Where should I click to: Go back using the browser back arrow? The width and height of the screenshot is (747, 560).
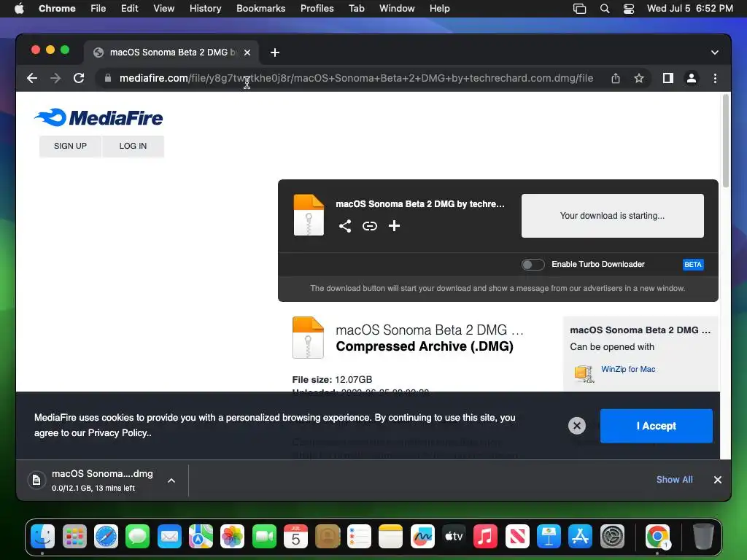click(32, 78)
